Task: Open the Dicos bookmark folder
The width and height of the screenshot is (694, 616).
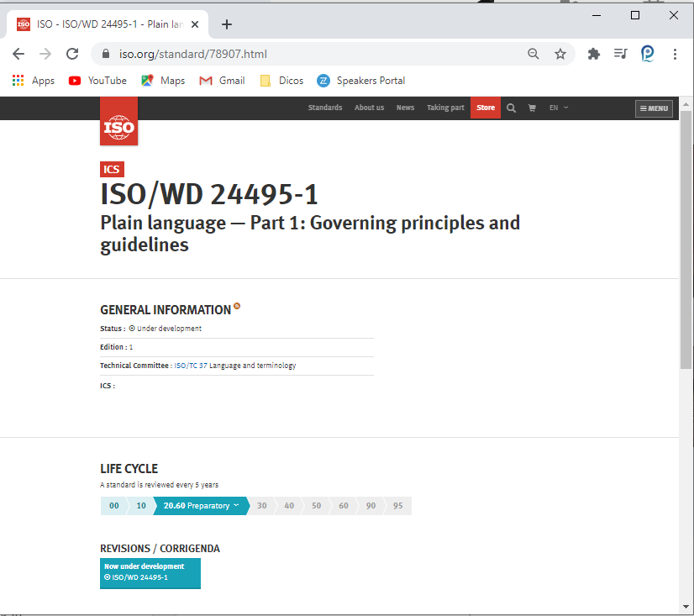Action: click(282, 81)
